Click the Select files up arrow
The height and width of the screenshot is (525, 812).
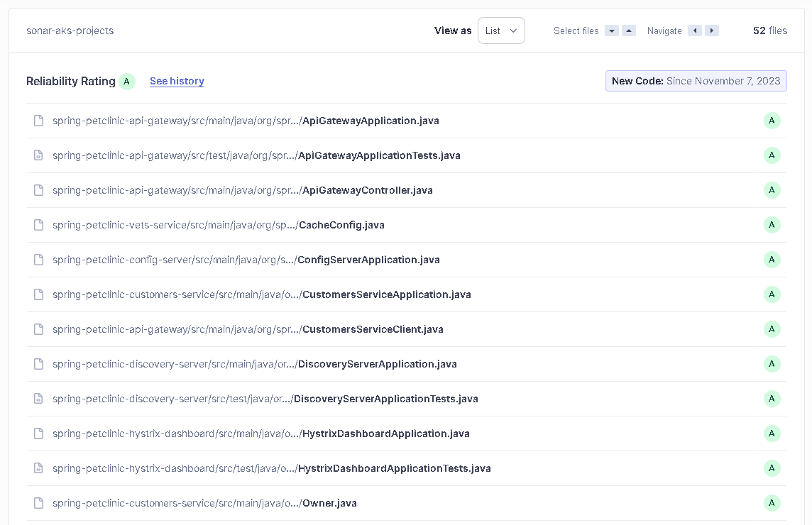tap(629, 31)
